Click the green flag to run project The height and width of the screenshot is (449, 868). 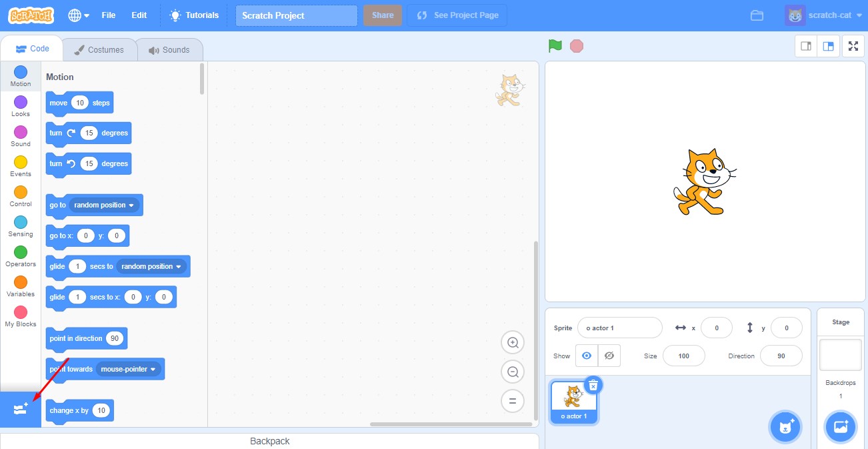point(555,46)
